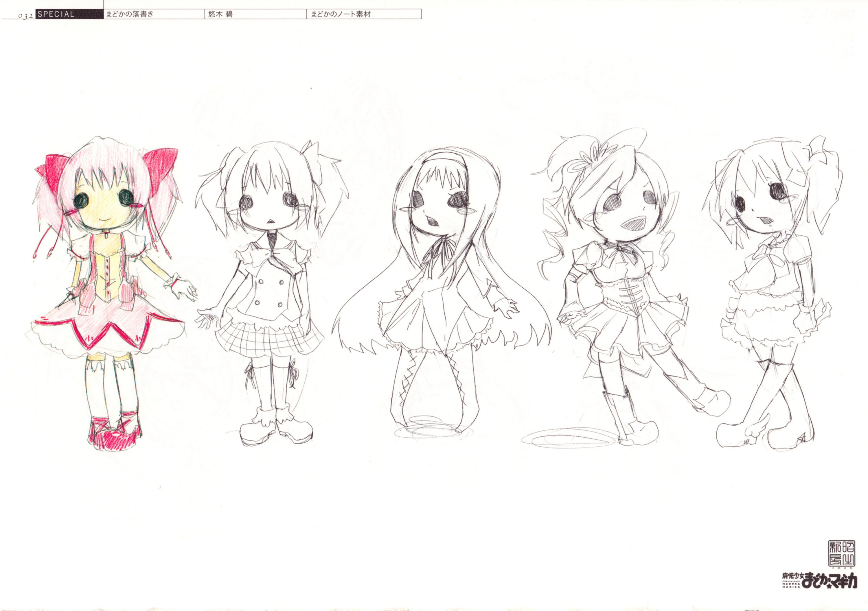This screenshot has width=868, height=611.
Task: Click the pink star-hem skirt
Action: click(x=106, y=321)
